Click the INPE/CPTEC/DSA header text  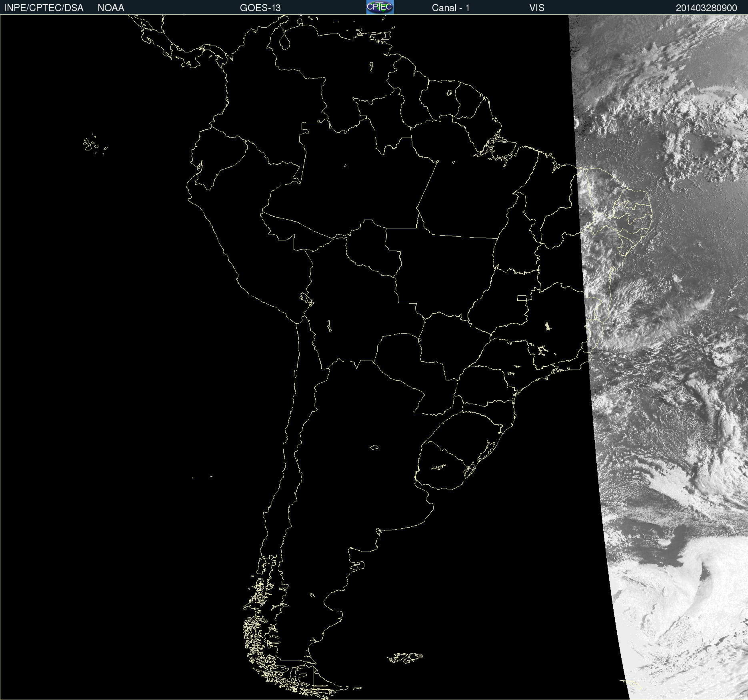tap(44, 8)
